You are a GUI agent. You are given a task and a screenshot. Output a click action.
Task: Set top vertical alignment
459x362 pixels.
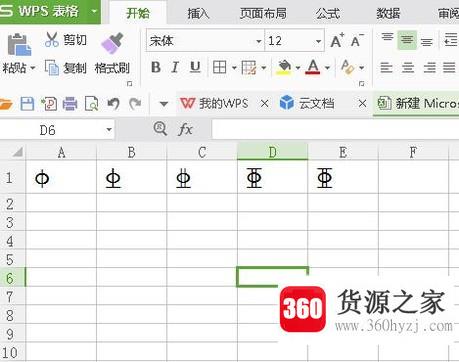387,37
